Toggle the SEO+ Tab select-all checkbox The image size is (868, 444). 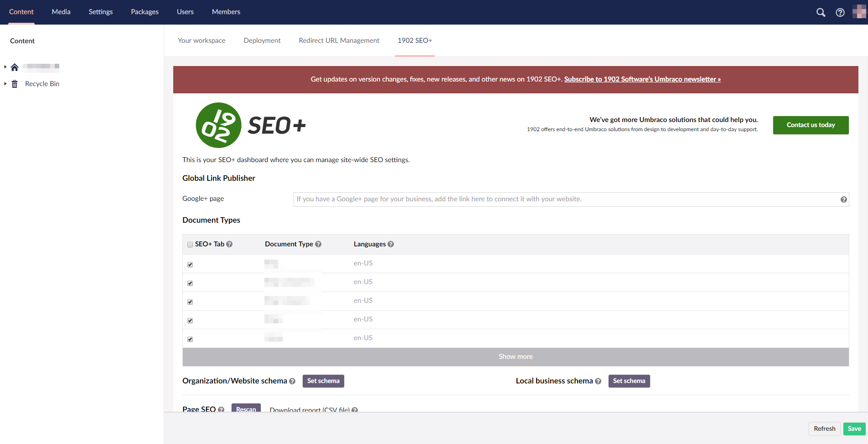190,245
